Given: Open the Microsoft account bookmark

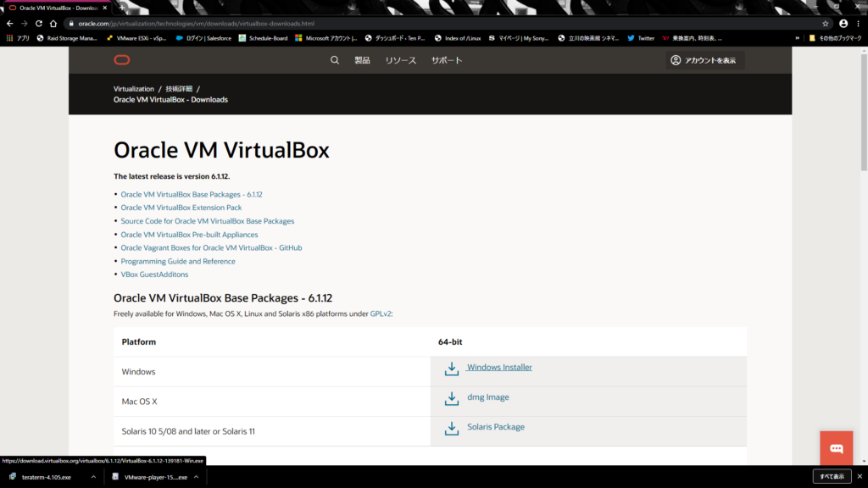Looking at the screenshot, I should 326,38.
